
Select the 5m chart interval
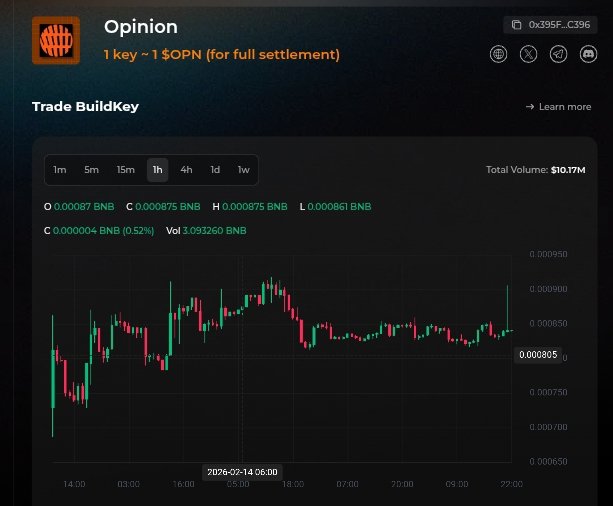click(x=91, y=170)
